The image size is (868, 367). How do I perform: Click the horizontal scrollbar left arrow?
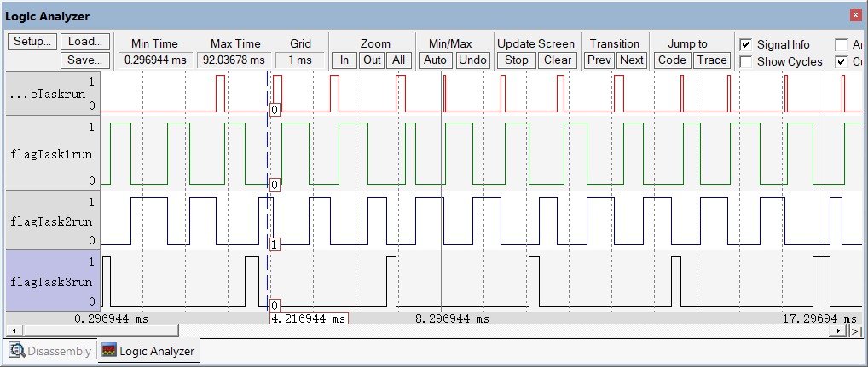point(14,330)
